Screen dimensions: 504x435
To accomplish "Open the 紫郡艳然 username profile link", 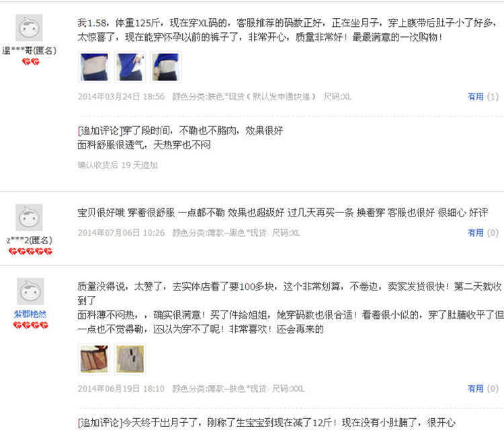I will (x=30, y=314).
